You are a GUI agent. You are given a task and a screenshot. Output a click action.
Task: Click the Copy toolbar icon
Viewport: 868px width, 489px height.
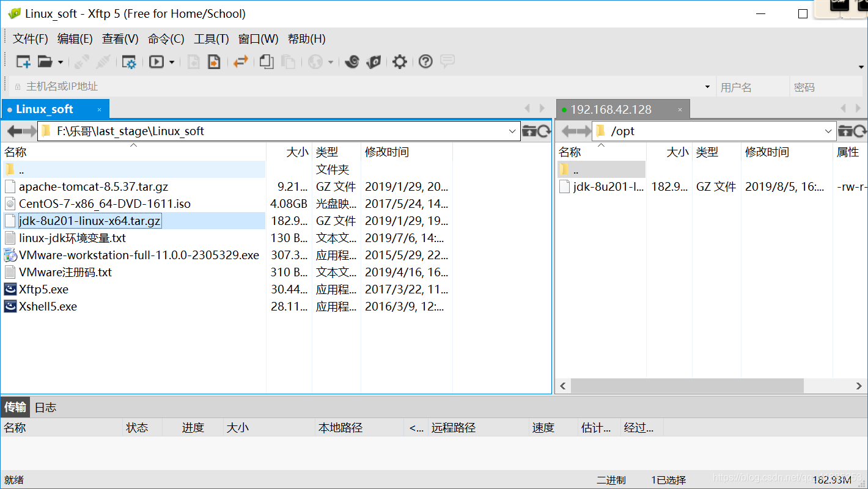click(x=266, y=62)
